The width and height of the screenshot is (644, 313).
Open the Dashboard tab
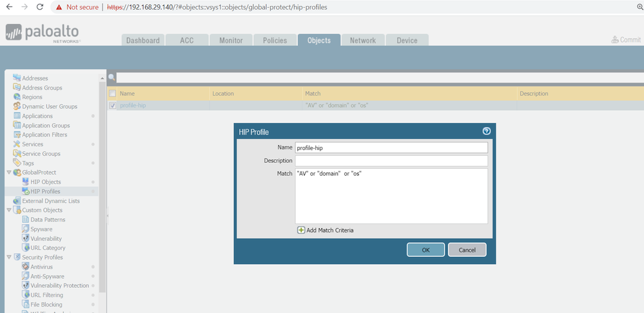[143, 40]
